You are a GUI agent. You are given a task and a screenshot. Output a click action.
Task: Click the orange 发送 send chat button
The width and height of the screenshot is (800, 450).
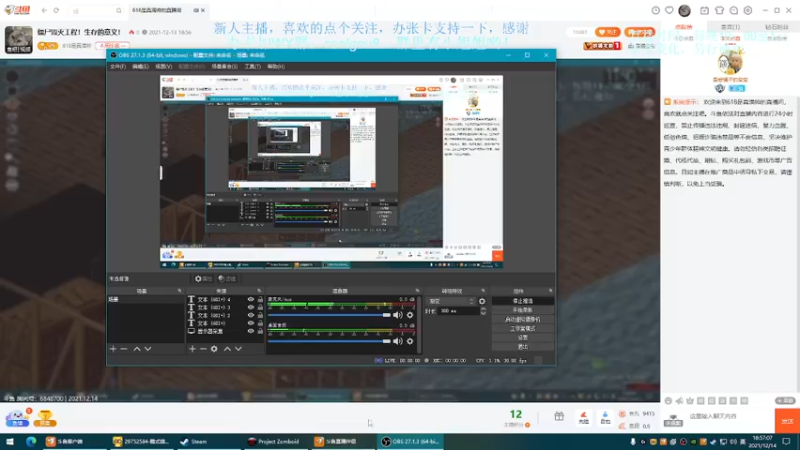(787, 421)
